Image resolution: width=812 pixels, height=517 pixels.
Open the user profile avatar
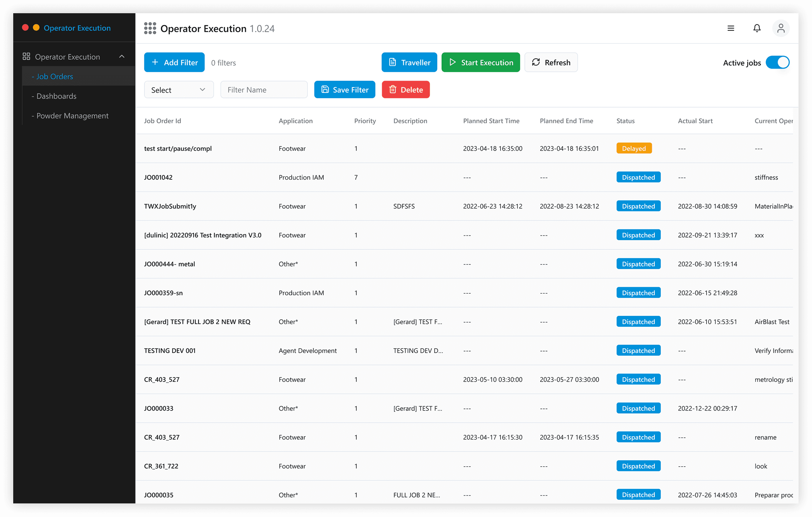pos(781,28)
